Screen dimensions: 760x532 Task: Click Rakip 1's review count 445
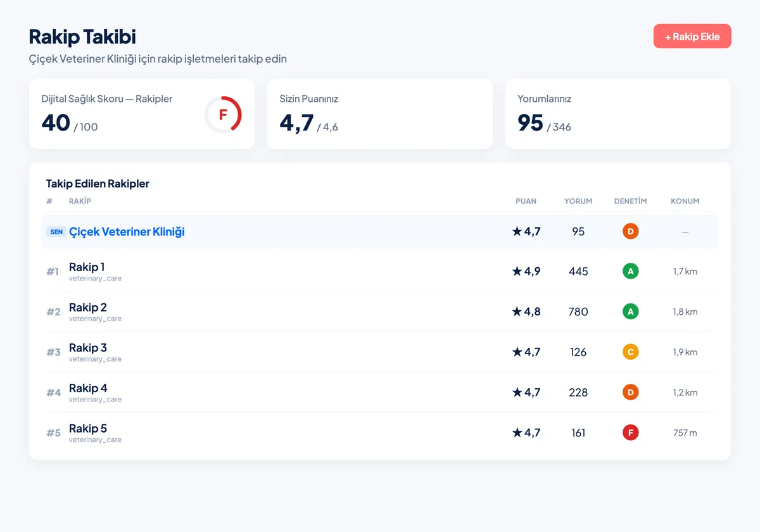pos(578,271)
